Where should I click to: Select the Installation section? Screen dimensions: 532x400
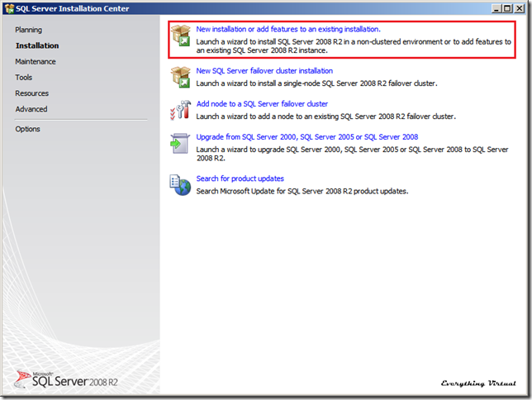click(x=37, y=45)
